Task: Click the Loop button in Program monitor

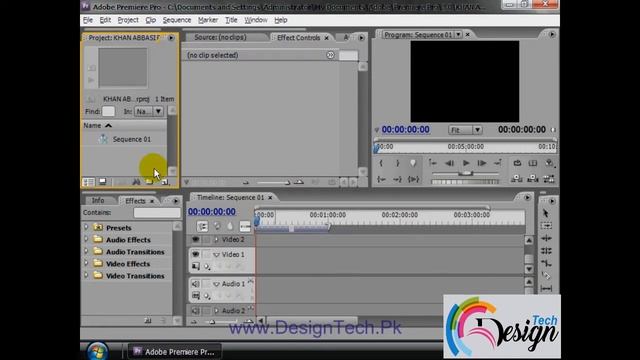Action: click(517, 163)
